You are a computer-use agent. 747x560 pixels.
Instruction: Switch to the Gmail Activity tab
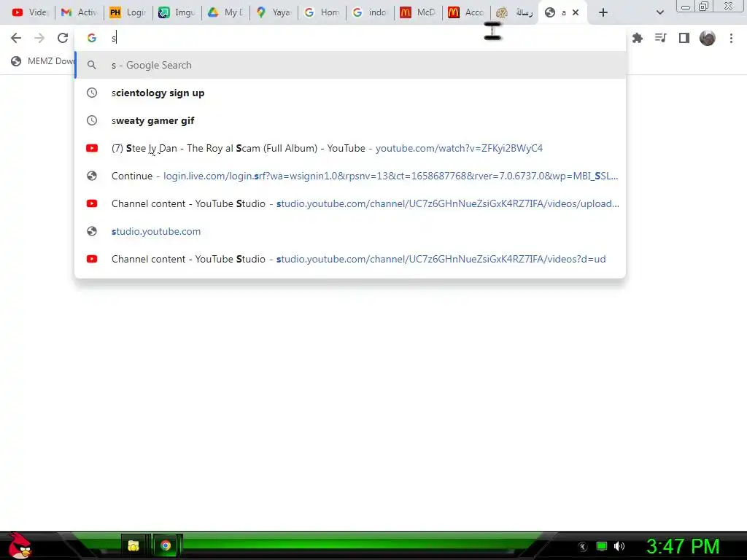[x=79, y=12]
